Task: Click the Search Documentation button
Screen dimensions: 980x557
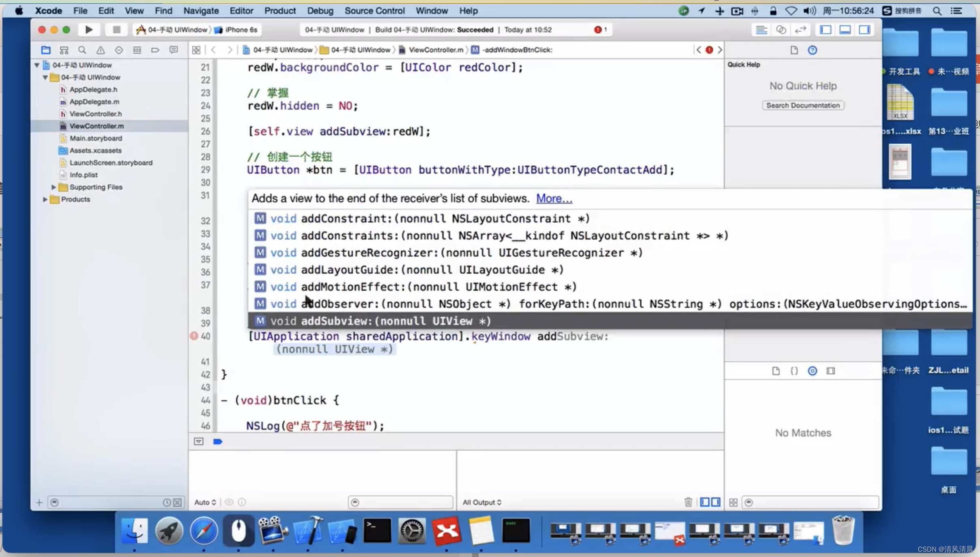Action: [x=803, y=105]
